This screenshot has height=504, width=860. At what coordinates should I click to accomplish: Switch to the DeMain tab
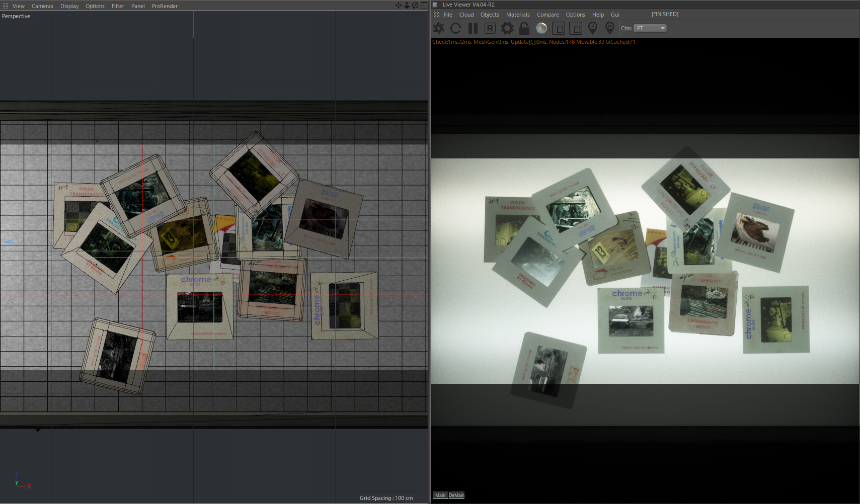(x=456, y=495)
